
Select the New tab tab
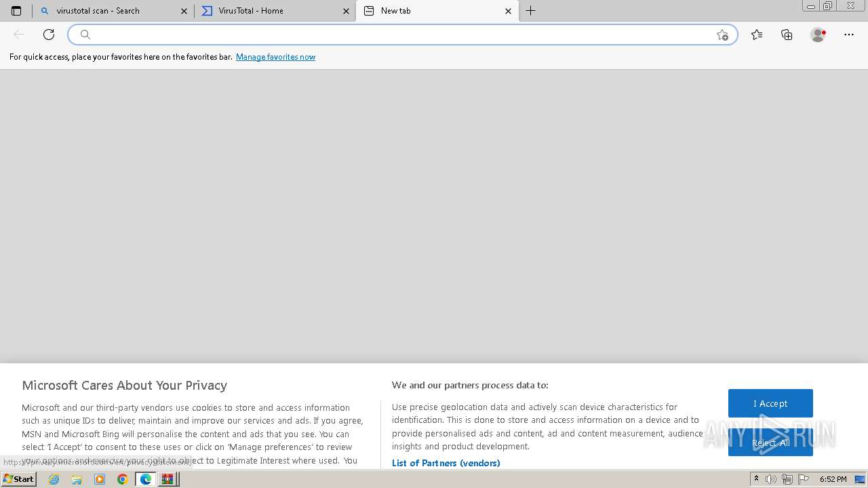[x=437, y=11]
